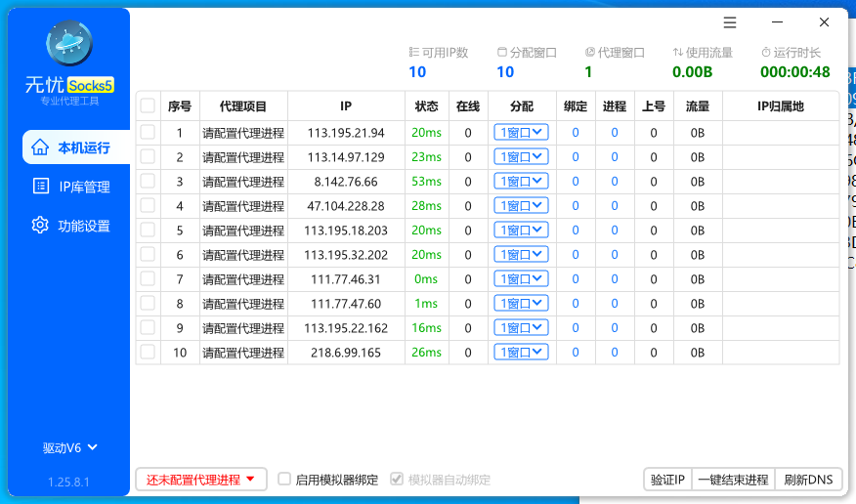This screenshot has width=856, height=504.
Task: Click the 绑定 value 0 in row 1
Action: pos(576,133)
